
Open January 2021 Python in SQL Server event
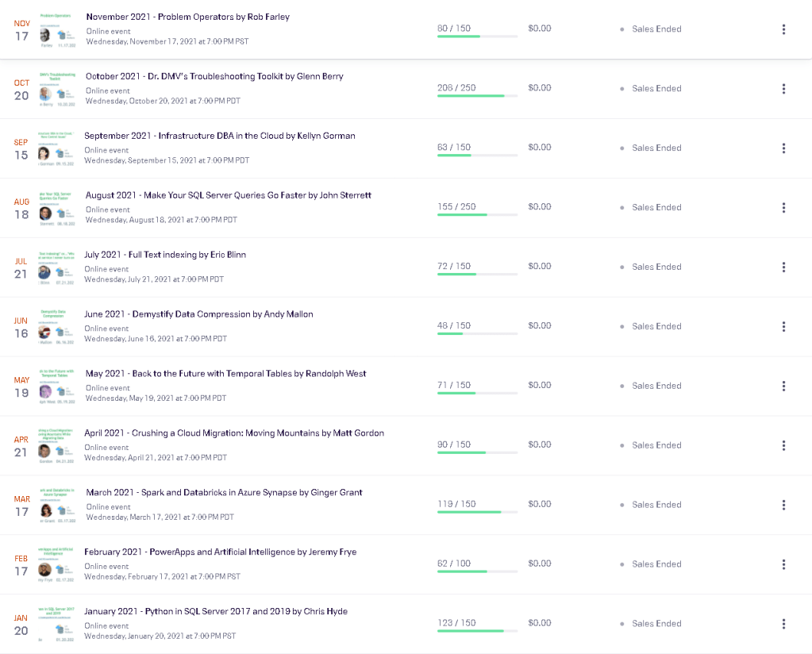point(217,612)
